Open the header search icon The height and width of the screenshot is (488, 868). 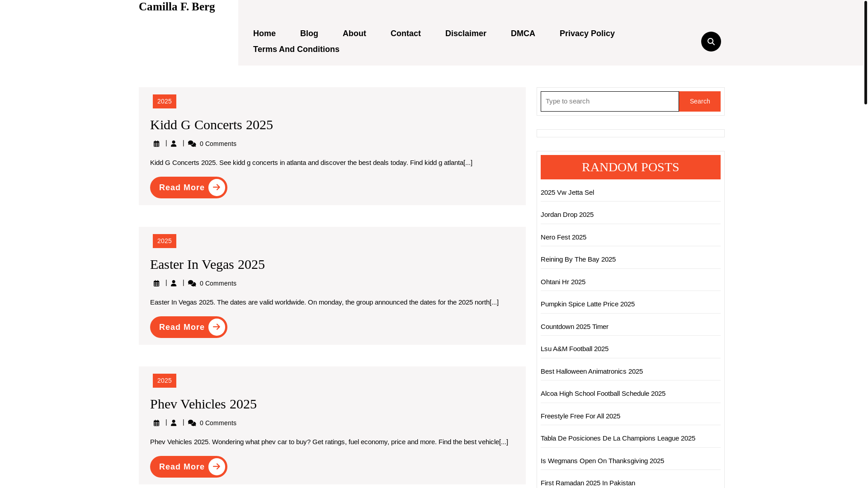point(711,42)
